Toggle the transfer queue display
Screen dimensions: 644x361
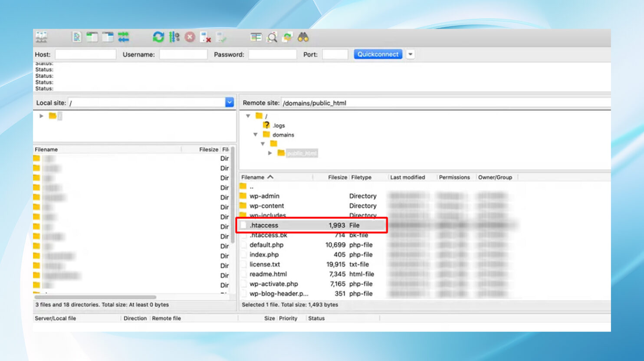pos(123,38)
